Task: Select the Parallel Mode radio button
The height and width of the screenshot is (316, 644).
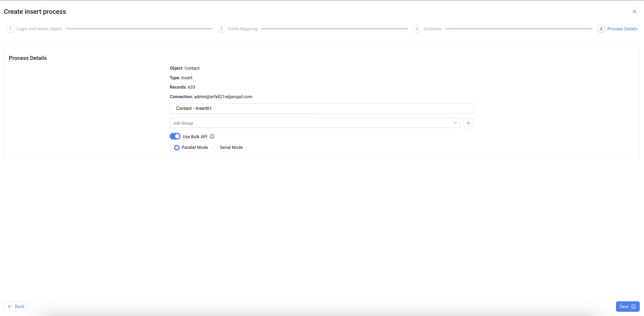Action: pyautogui.click(x=177, y=148)
